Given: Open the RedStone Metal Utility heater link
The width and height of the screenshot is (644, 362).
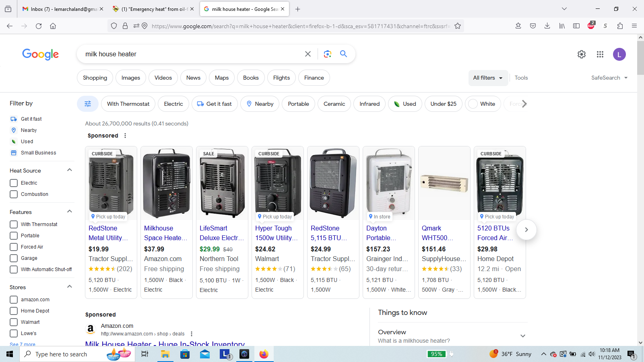Looking at the screenshot, I should pyautogui.click(x=108, y=233).
